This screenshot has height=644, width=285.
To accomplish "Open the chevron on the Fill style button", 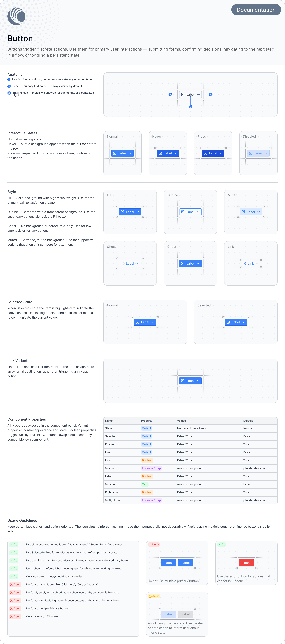I will (138, 212).
